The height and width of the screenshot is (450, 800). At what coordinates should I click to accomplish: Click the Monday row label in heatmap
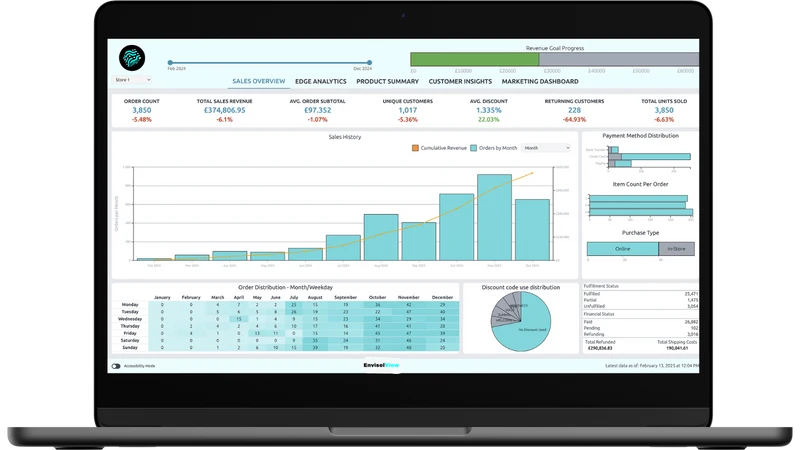coord(130,305)
